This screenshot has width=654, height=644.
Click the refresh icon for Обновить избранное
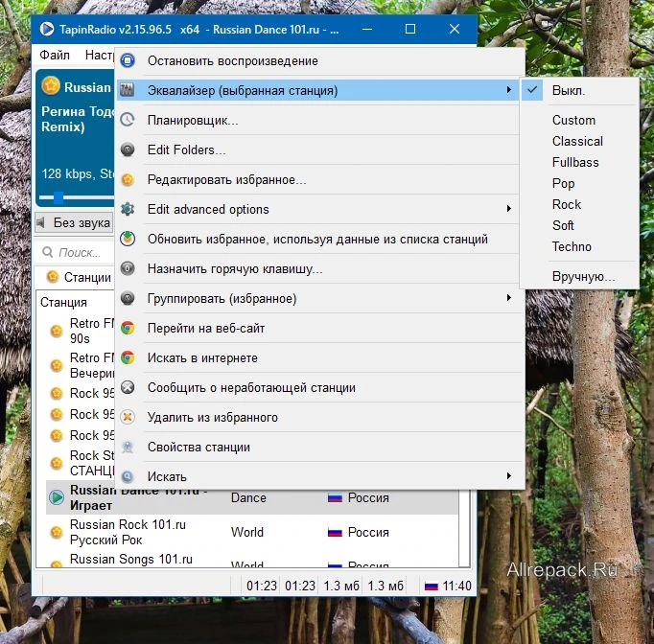click(x=128, y=239)
